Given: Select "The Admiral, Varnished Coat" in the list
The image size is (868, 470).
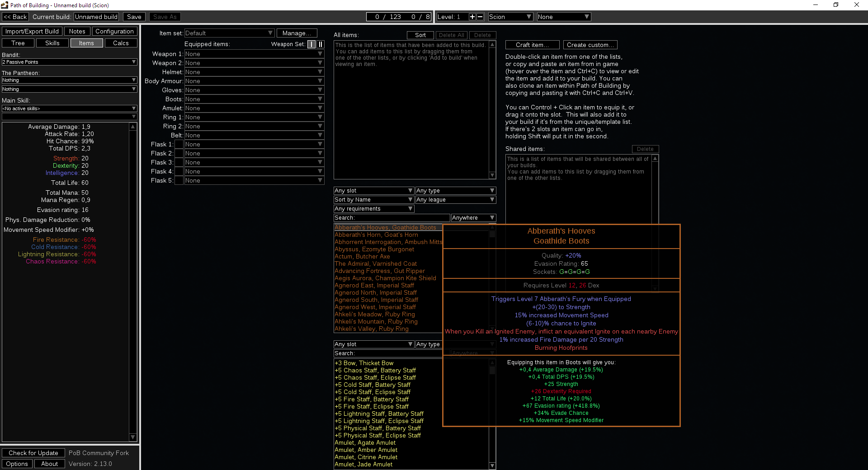Looking at the screenshot, I should (376, 264).
